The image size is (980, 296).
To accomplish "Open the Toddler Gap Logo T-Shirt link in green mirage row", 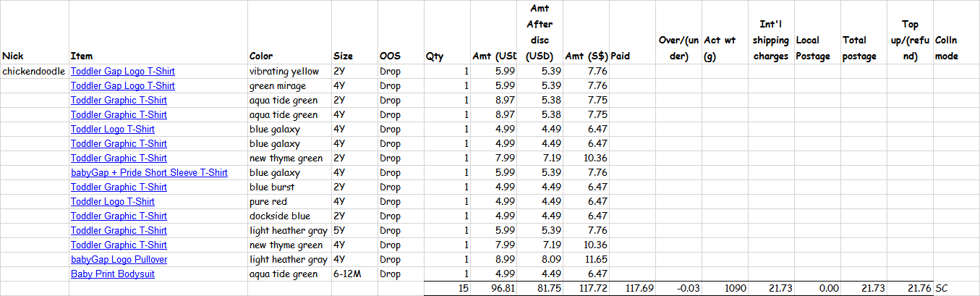I will click(x=122, y=86).
